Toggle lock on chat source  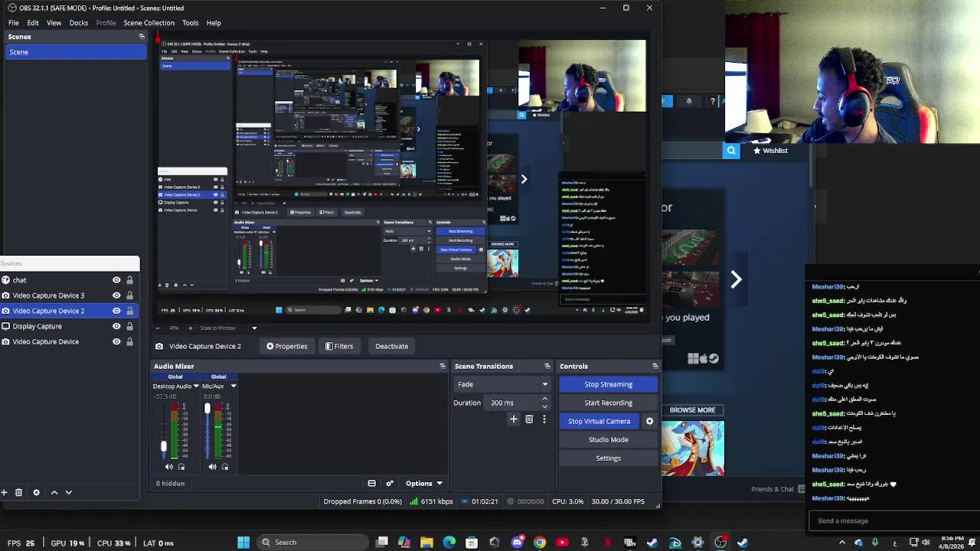[x=129, y=280]
